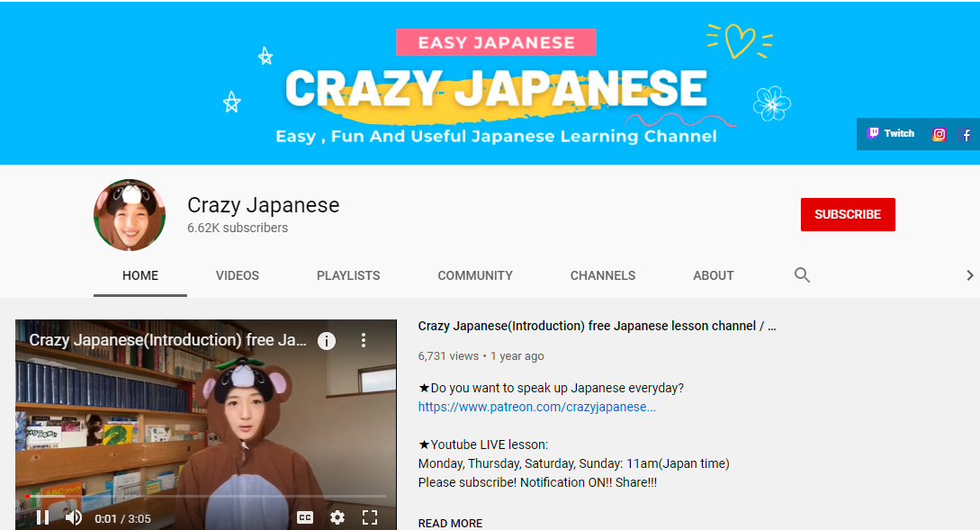Screen dimensions: 980x530
Task: Open the video three-dot menu
Action: coord(364,340)
